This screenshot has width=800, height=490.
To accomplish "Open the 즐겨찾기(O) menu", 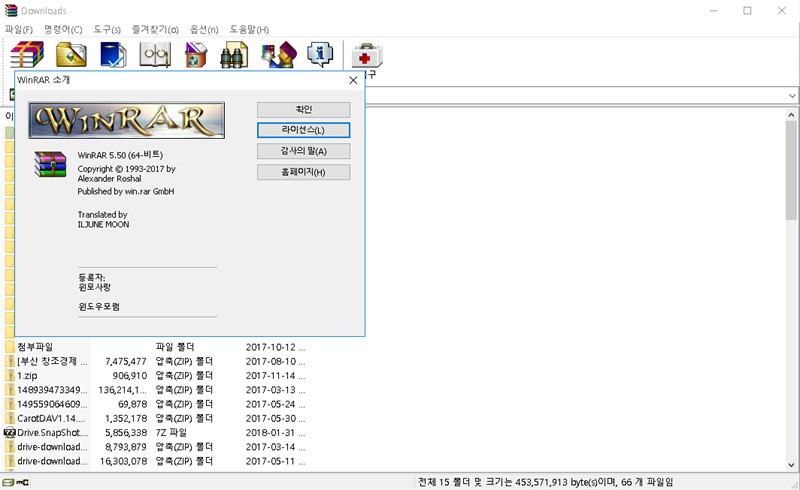I will tap(155, 30).
